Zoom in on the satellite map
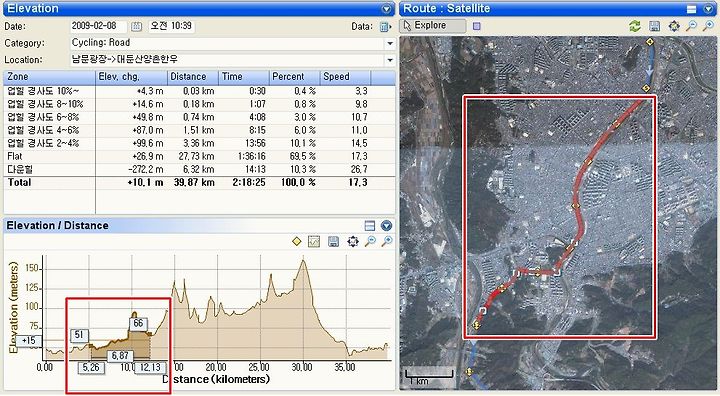Image resolution: width=720 pixels, height=396 pixels. (x=708, y=26)
